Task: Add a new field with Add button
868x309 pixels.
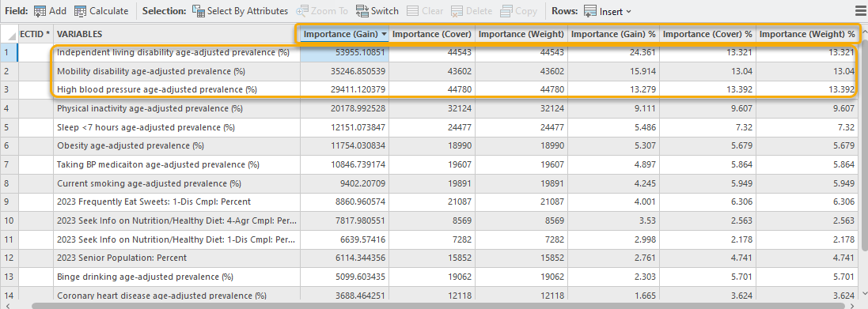Action: pyautogui.click(x=50, y=11)
